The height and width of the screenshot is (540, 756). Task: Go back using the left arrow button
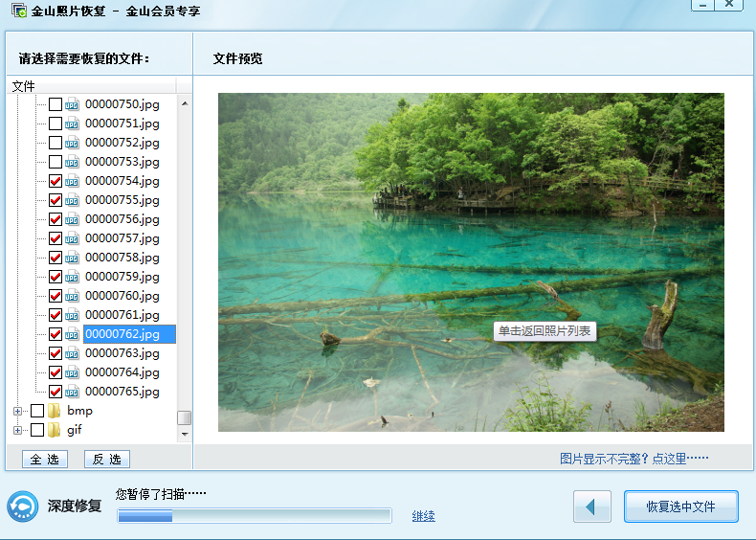point(592,506)
